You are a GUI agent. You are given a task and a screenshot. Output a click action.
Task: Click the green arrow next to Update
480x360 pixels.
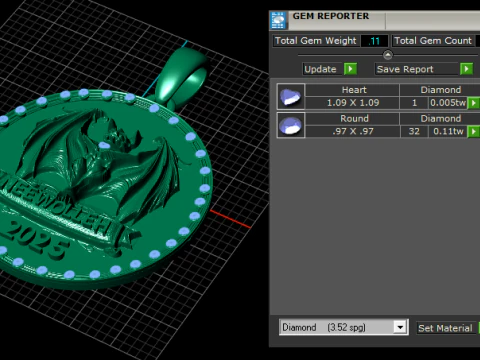click(350, 69)
